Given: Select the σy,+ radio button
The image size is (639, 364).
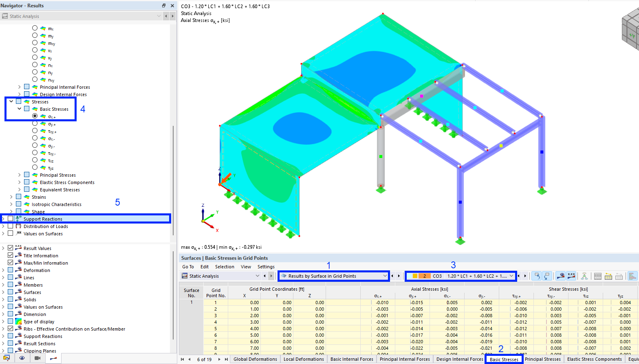Looking at the screenshot, I should pos(35,123).
